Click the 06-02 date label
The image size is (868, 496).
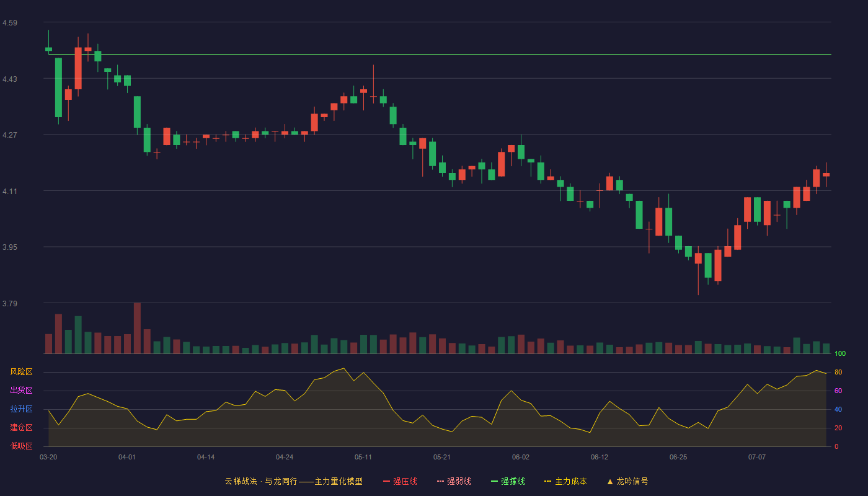coord(521,457)
